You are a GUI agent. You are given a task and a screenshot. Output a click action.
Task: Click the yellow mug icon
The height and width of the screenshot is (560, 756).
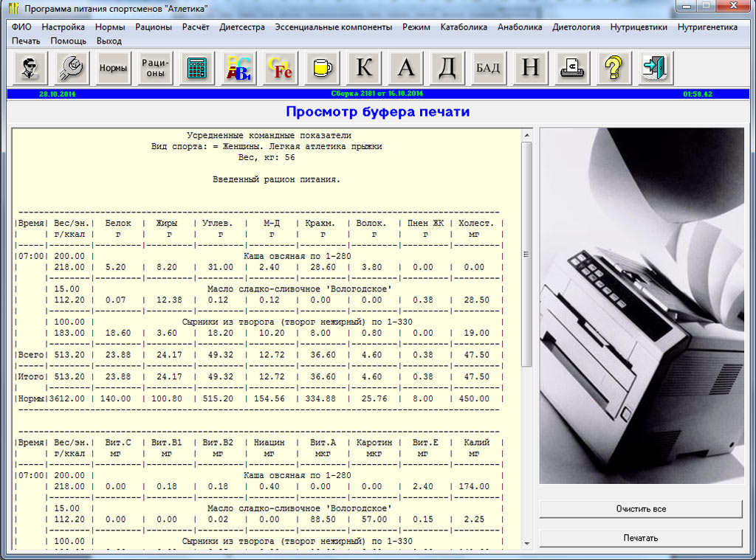[x=323, y=69]
